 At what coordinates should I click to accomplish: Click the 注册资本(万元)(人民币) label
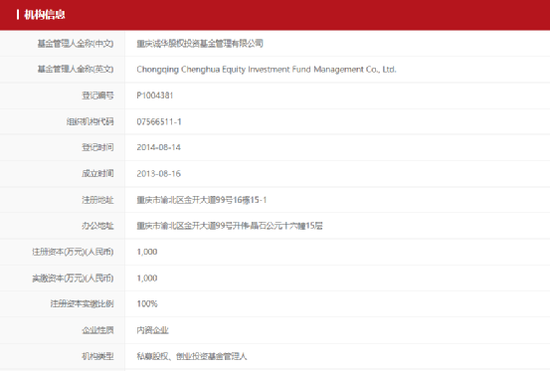click(x=73, y=252)
